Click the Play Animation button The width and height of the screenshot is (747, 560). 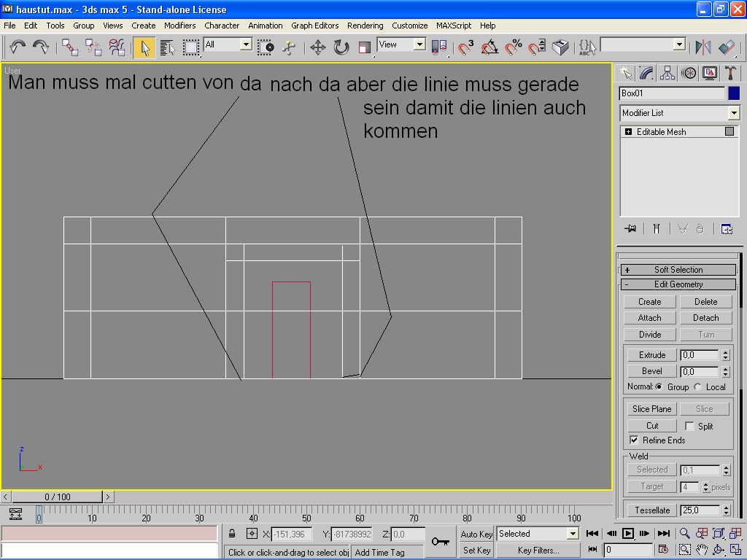[628, 534]
